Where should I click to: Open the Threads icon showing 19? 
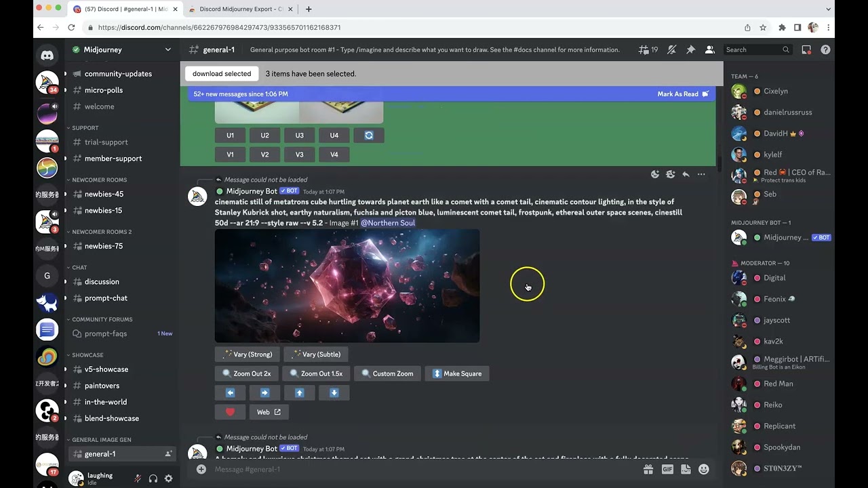click(x=648, y=49)
